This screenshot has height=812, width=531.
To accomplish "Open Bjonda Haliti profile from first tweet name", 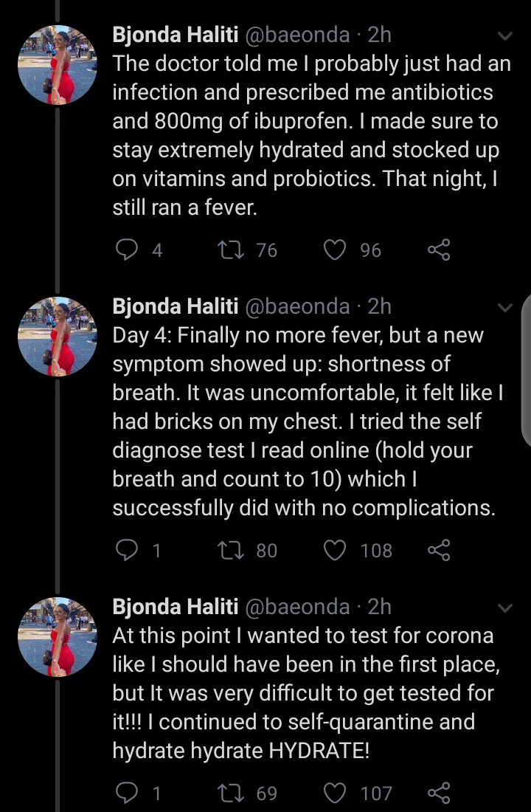I will 175,35.
